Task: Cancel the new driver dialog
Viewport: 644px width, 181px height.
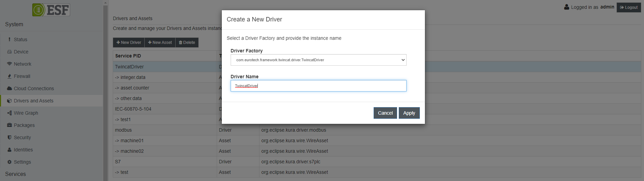Action: [x=385, y=113]
